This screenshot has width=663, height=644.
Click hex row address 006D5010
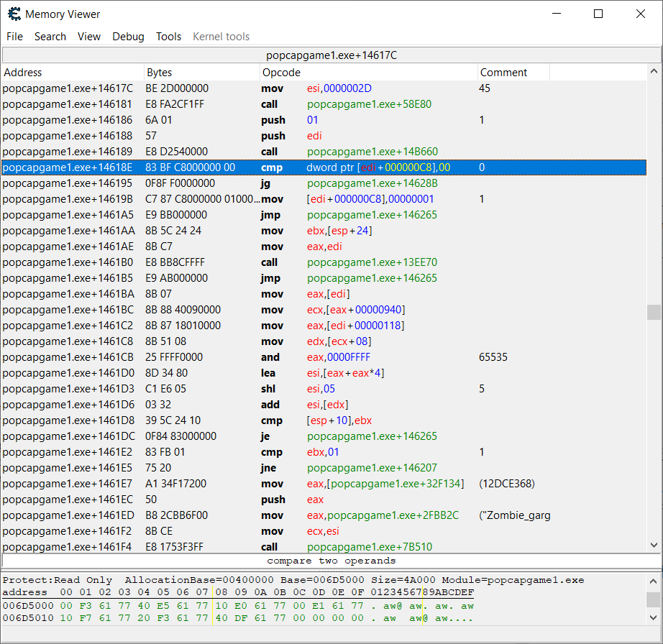point(28,618)
